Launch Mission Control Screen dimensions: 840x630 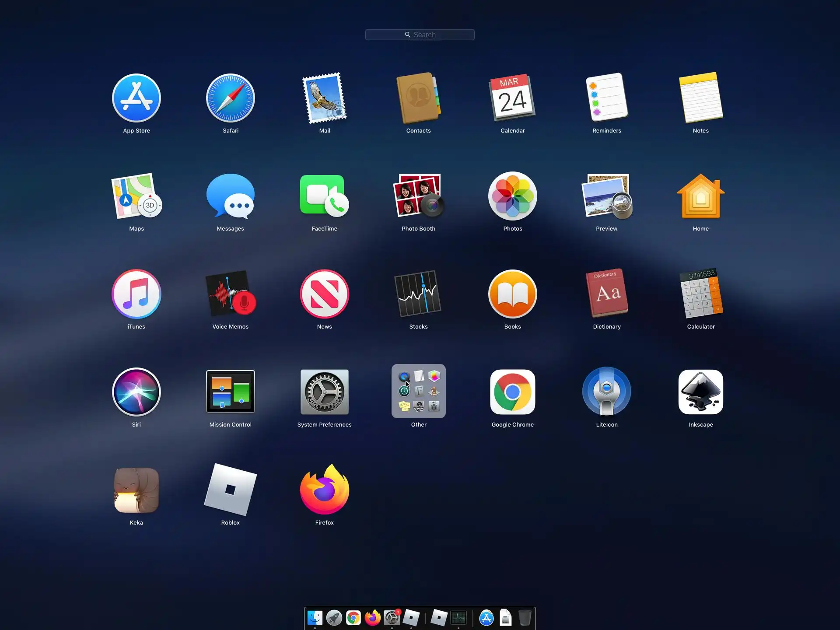230,392
